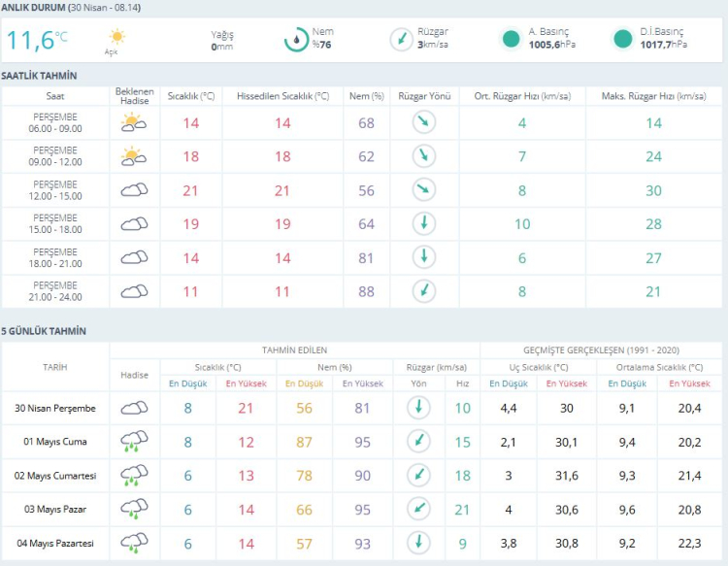Click the green circle beside A. Basınç

point(511,40)
